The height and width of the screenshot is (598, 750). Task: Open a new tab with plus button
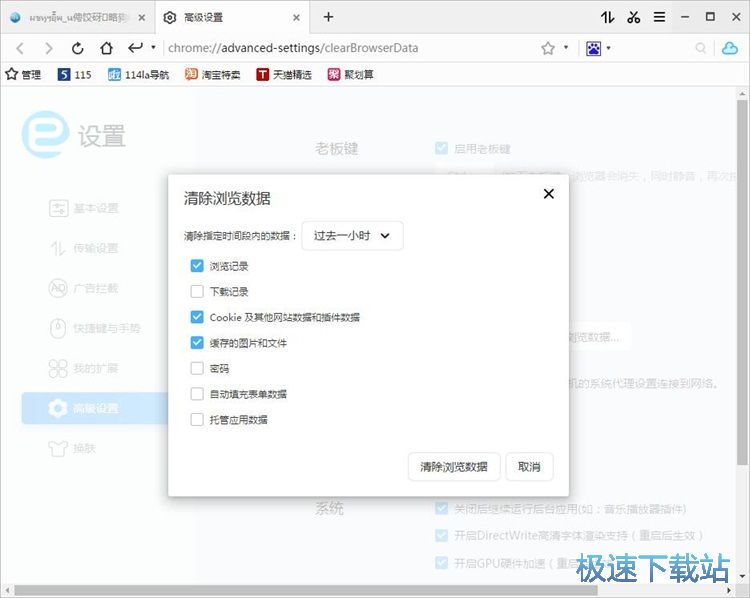(328, 17)
